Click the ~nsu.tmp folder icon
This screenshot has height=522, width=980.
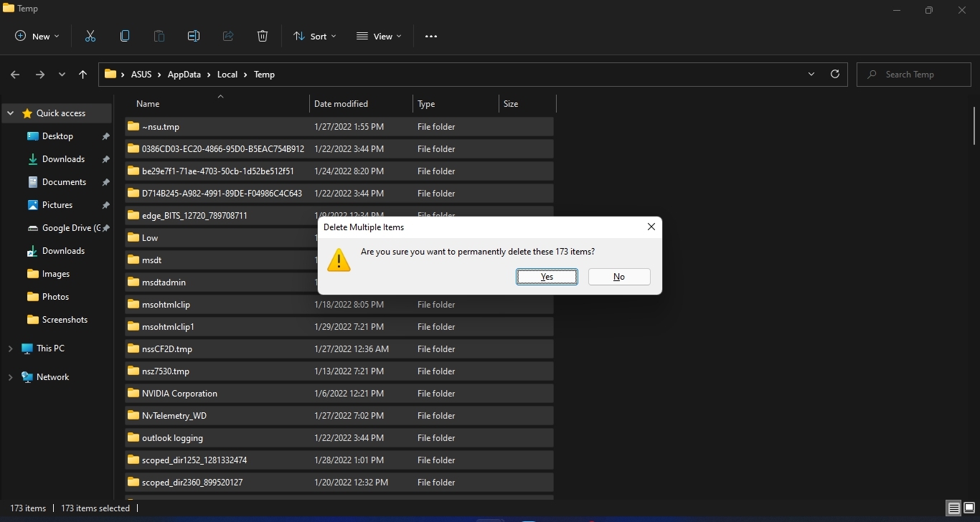(133, 126)
